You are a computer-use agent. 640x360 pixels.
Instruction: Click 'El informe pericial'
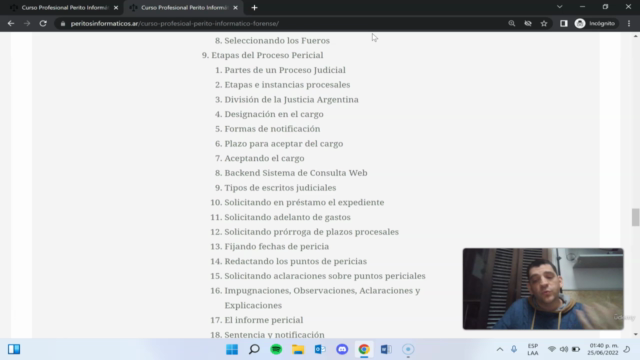click(x=264, y=320)
